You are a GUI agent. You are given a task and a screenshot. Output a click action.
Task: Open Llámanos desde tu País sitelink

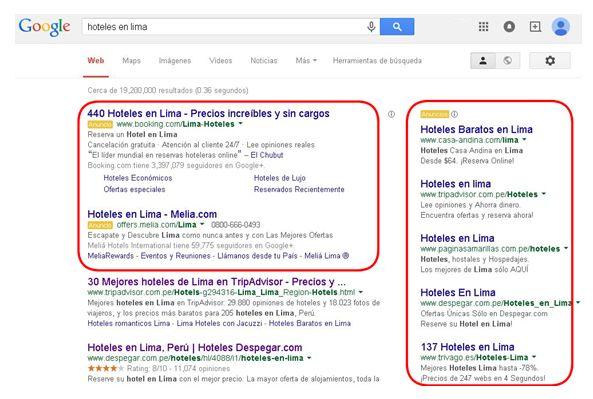(x=257, y=256)
